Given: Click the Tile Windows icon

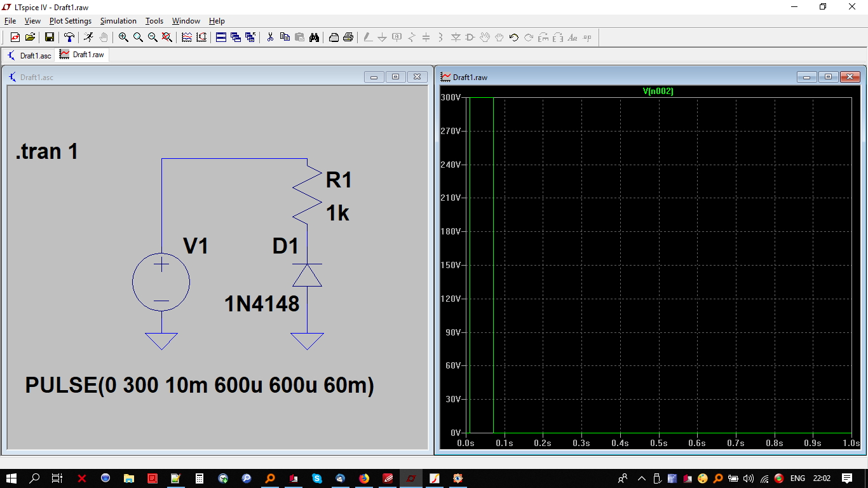Looking at the screenshot, I should 221,37.
